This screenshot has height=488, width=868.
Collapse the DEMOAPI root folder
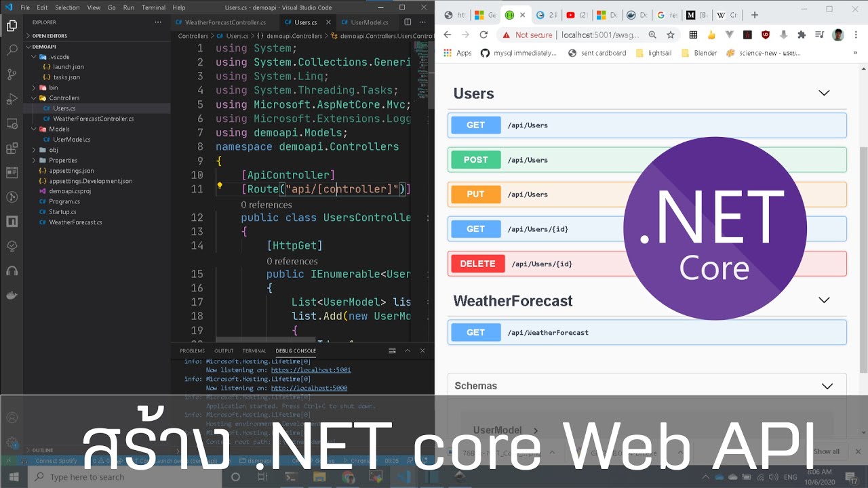pyautogui.click(x=44, y=47)
